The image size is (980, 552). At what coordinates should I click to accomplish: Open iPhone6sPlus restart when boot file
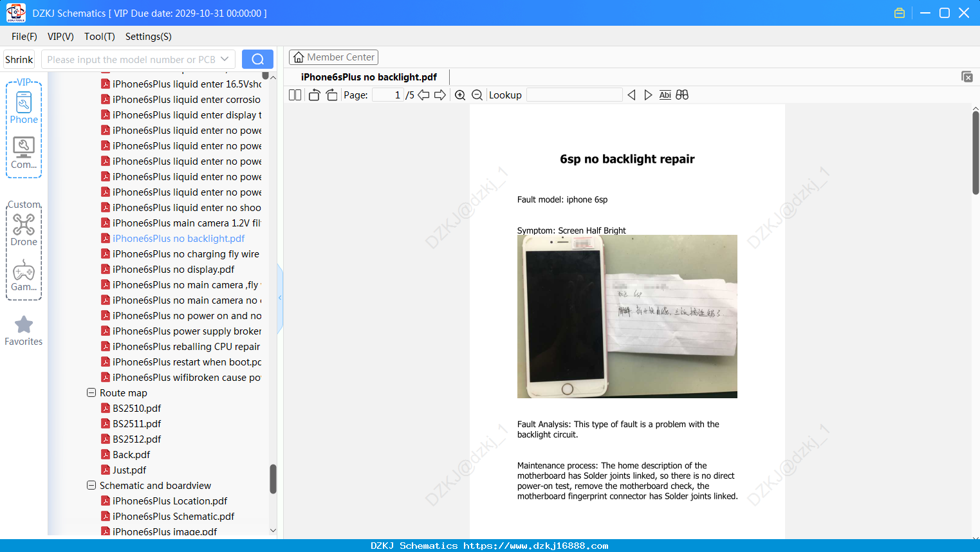187,362
